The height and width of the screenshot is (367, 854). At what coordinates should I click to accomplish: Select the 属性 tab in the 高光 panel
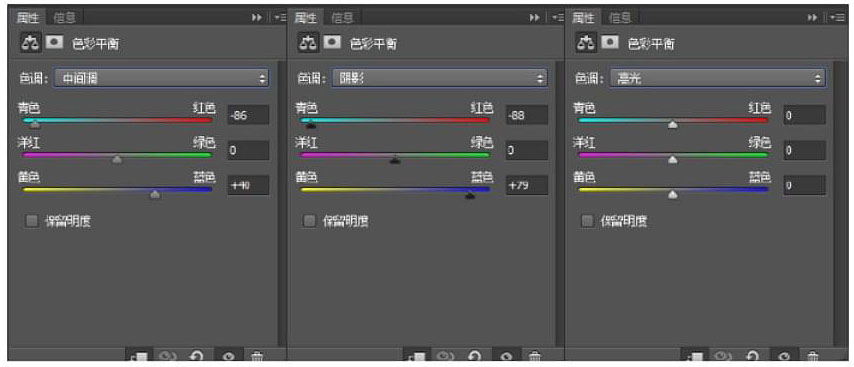pos(583,18)
